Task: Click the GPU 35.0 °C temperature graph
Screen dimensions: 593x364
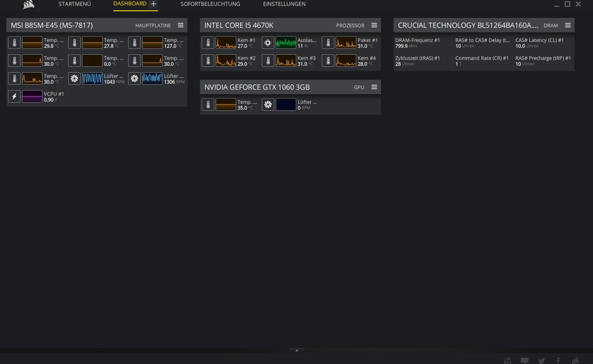Action: click(x=226, y=105)
